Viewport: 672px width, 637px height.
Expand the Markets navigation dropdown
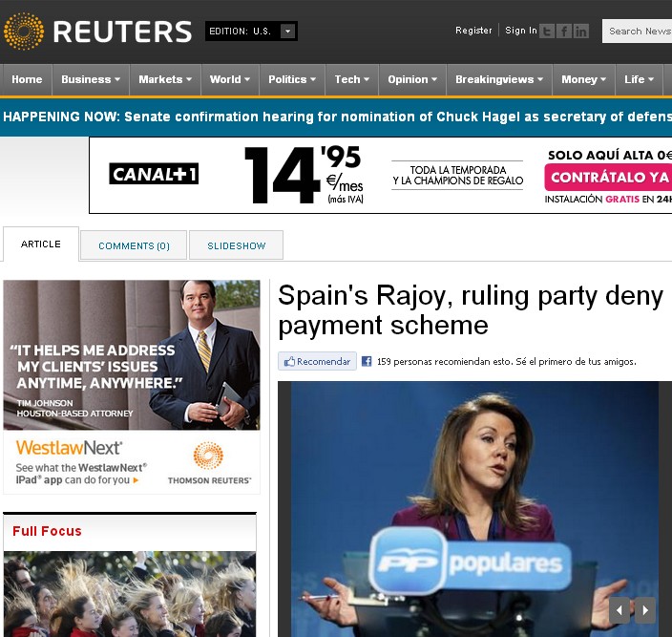[x=165, y=79]
